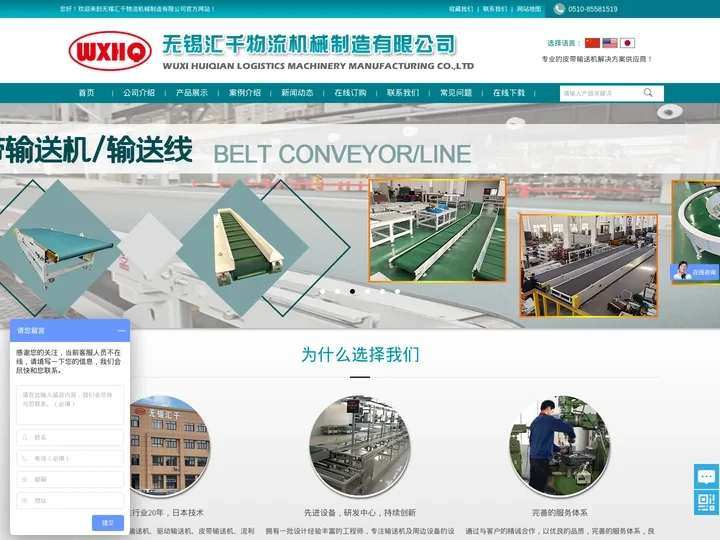Click the 先进设备 circular workshop thumbnail

coord(360,446)
